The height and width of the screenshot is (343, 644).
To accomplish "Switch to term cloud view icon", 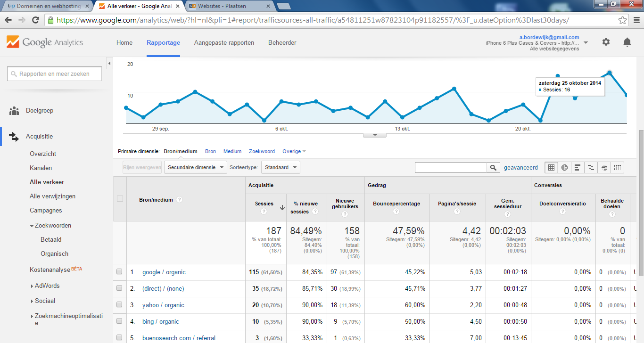I will click(x=604, y=167).
